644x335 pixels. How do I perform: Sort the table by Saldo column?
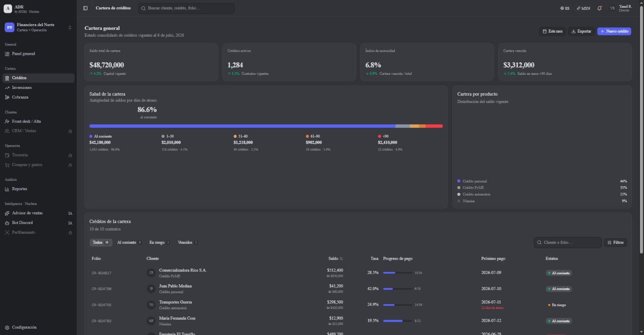(x=336, y=259)
